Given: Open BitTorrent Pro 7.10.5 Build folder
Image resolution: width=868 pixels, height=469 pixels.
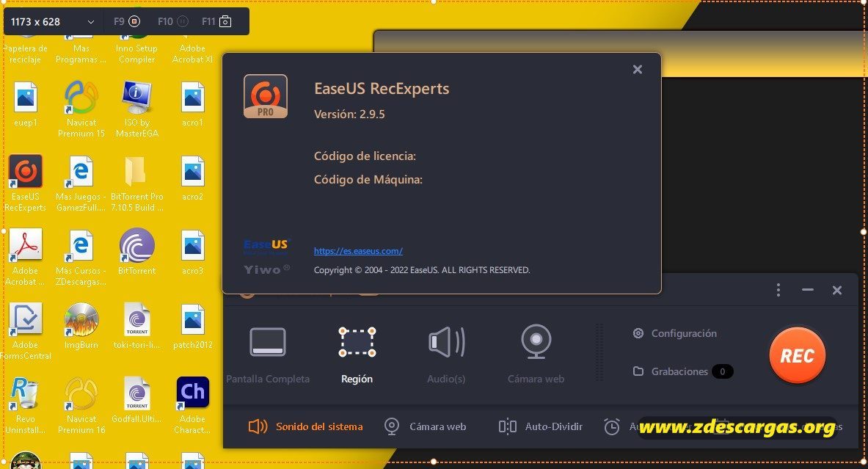Looking at the screenshot, I should pyautogui.click(x=136, y=183).
